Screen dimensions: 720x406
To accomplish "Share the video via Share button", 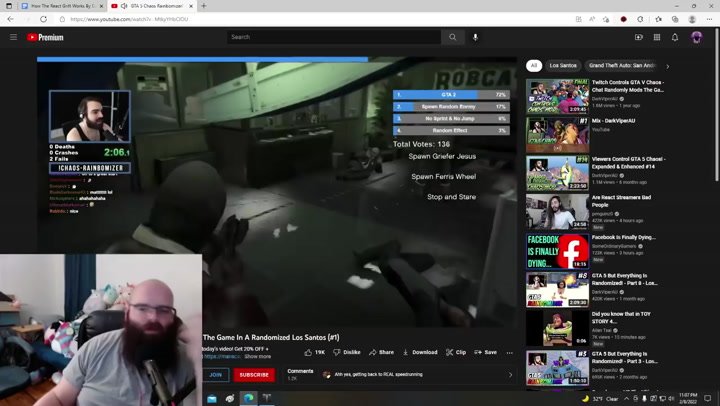I will click(382, 352).
